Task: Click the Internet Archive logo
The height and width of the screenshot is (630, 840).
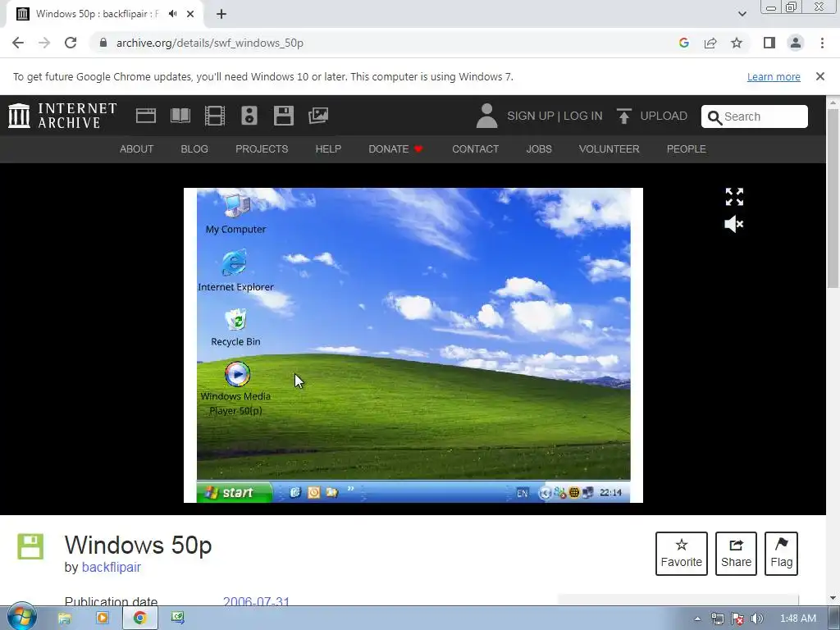Action: click(62, 116)
